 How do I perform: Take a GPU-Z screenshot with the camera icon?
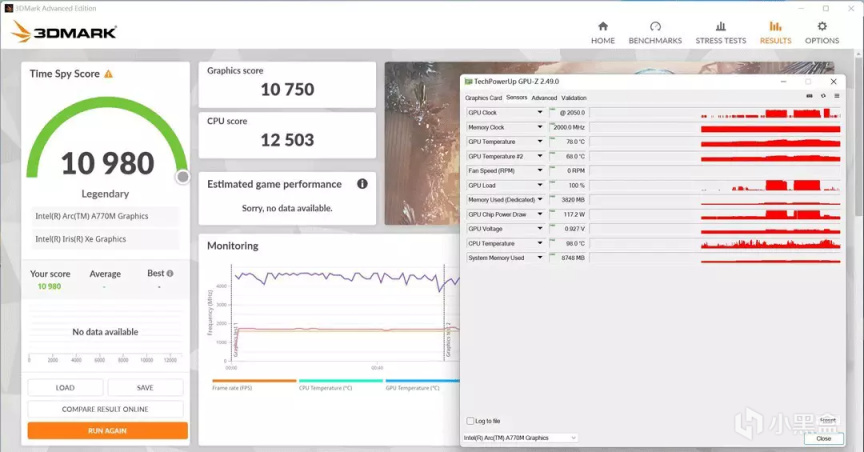[x=809, y=96]
